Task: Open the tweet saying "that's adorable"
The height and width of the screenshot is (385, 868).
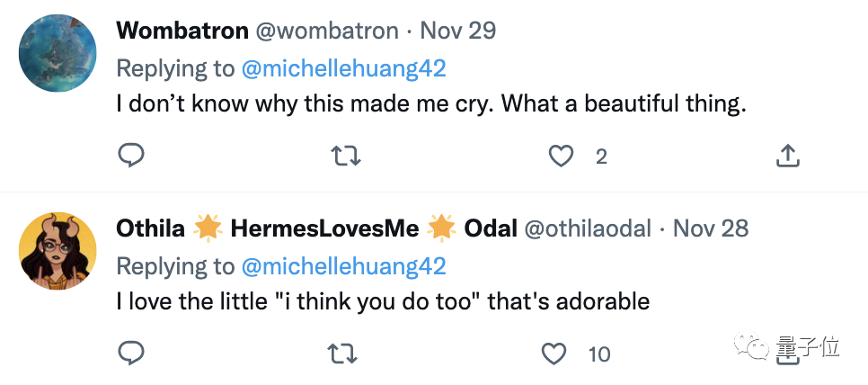Action: [x=383, y=301]
